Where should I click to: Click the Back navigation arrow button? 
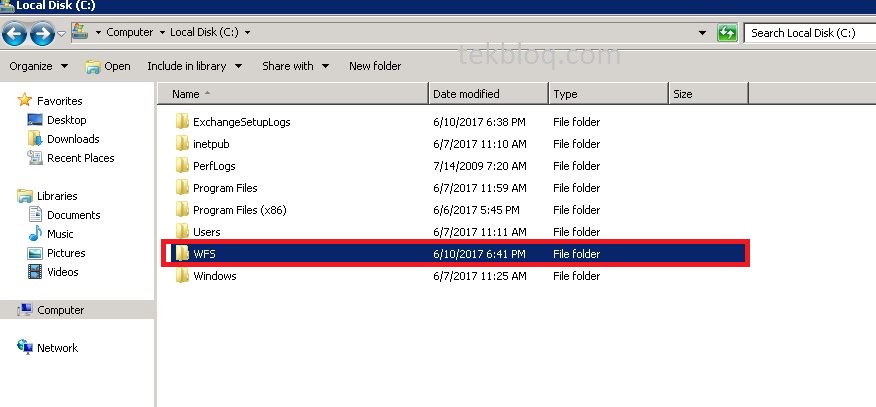coord(14,34)
